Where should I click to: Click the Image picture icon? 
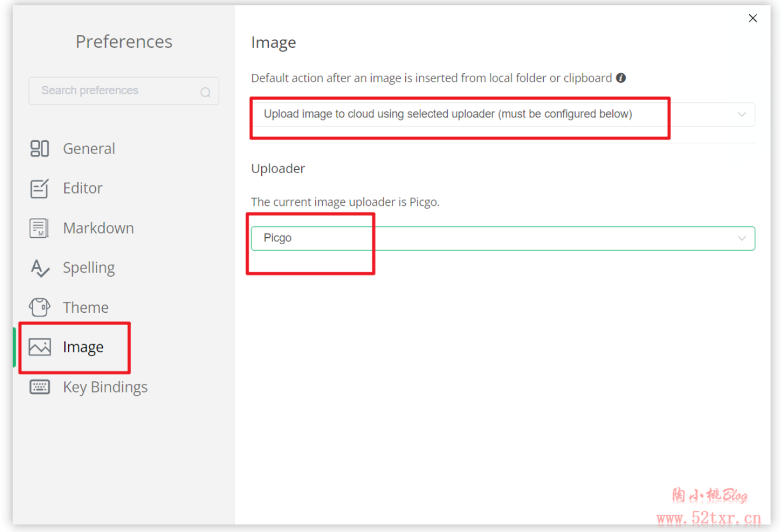[x=39, y=347]
